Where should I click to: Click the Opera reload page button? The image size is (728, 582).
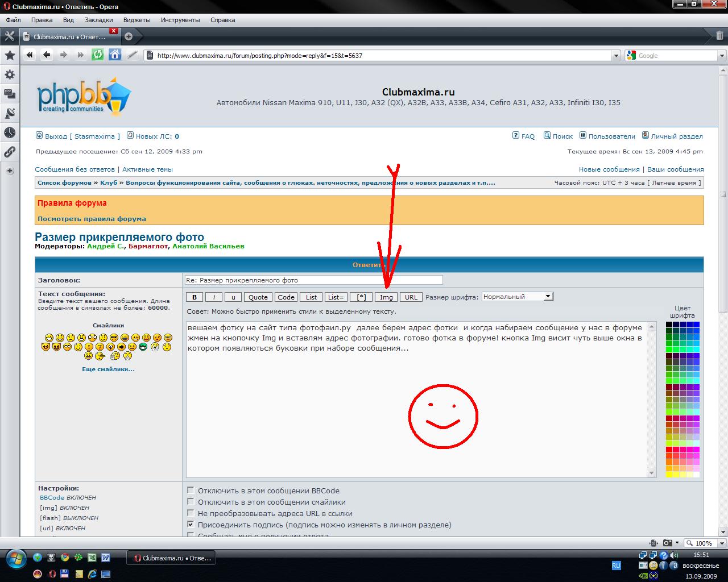click(x=98, y=55)
